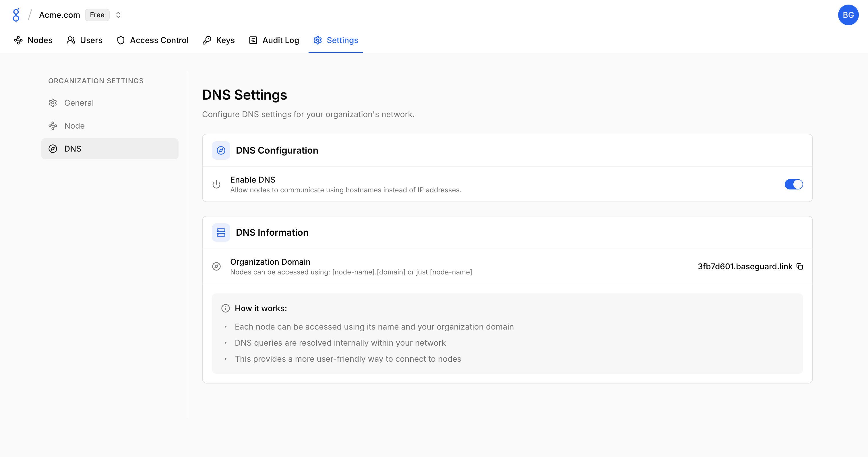
Task: Open the BG user avatar menu
Action: (x=848, y=15)
